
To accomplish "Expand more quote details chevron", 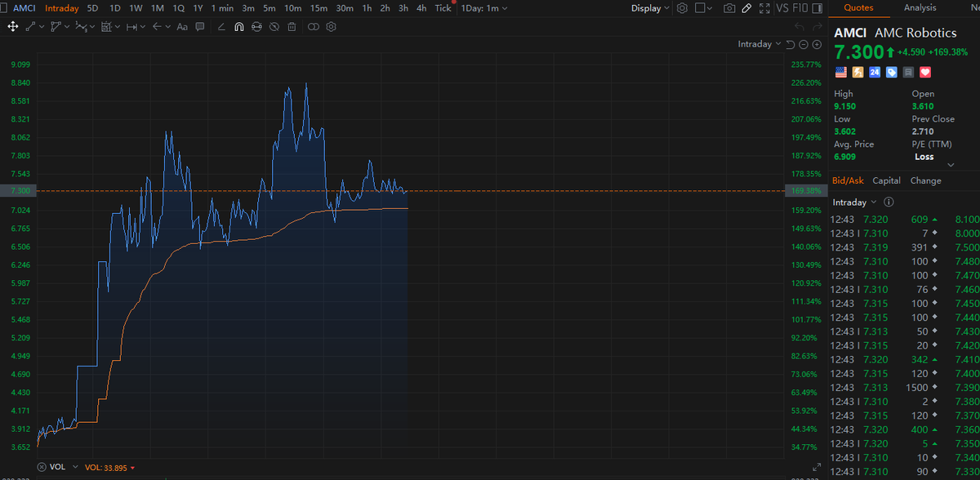I will [950, 164].
